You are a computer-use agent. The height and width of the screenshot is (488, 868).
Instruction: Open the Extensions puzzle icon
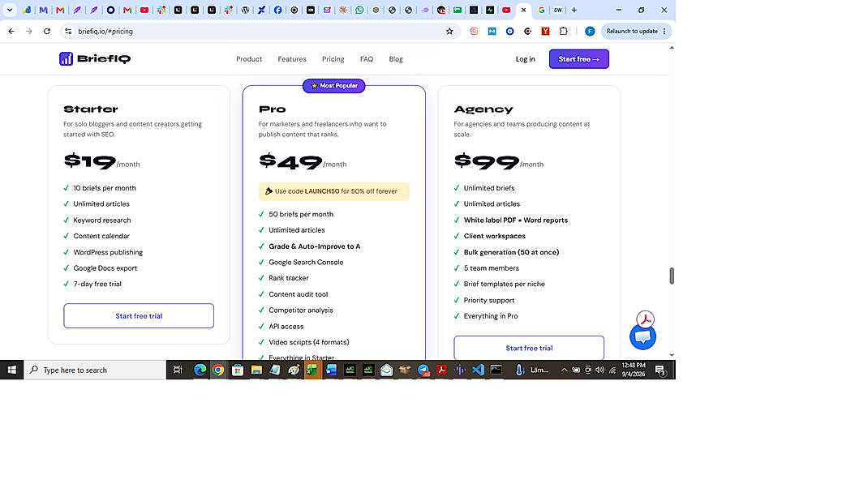(564, 32)
